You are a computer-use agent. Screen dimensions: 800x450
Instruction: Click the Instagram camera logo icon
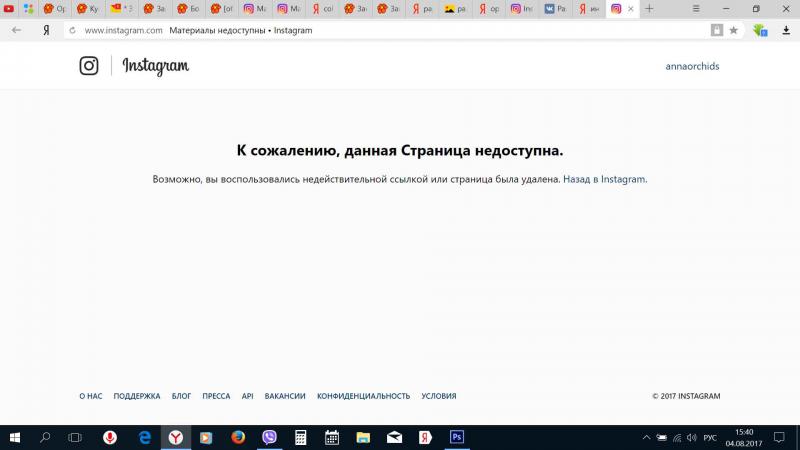[89, 66]
